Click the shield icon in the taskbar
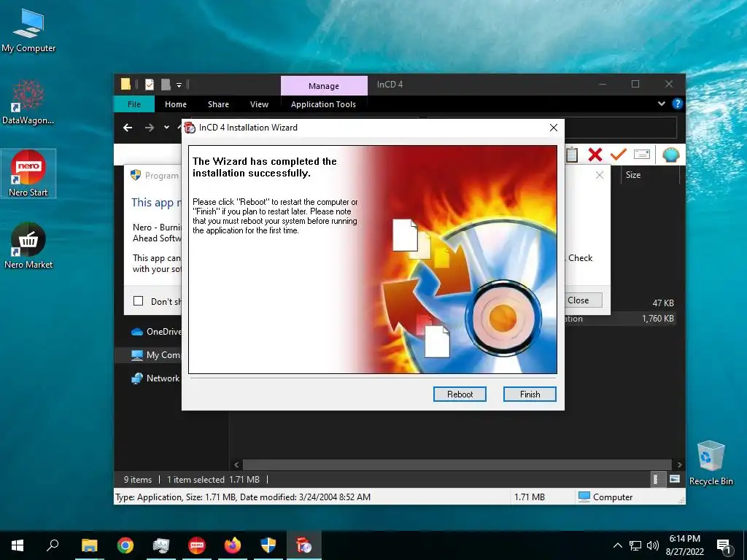 pos(268,545)
